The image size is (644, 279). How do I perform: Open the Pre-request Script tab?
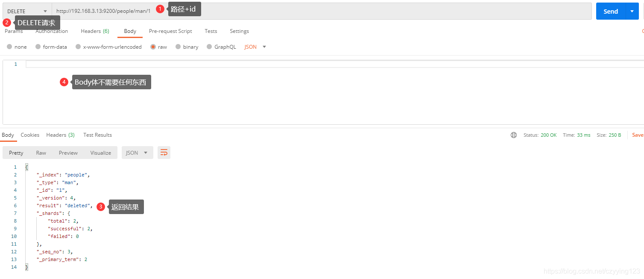pos(170,31)
